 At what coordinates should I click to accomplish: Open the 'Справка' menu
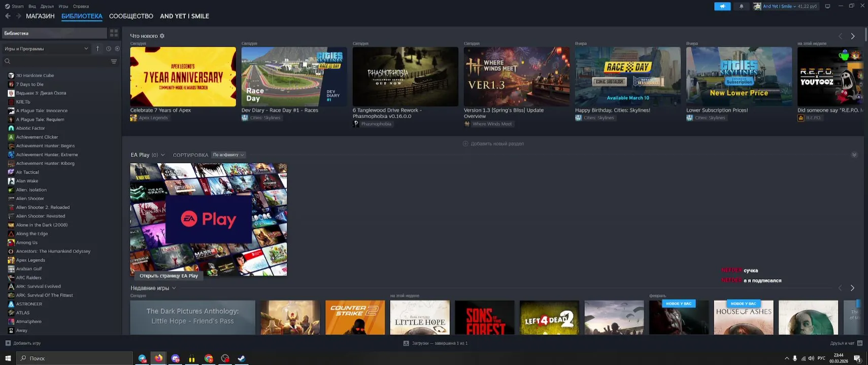[x=81, y=6]
